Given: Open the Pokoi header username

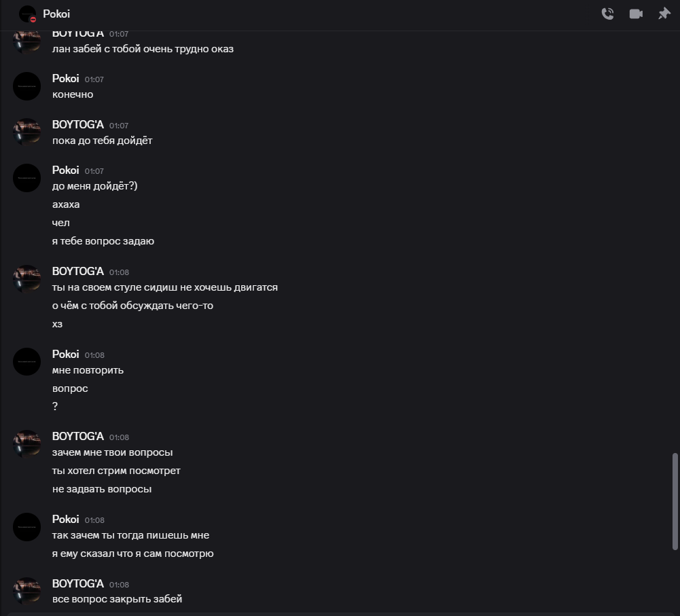Looking at the screenshot, I should coord(56,14).
